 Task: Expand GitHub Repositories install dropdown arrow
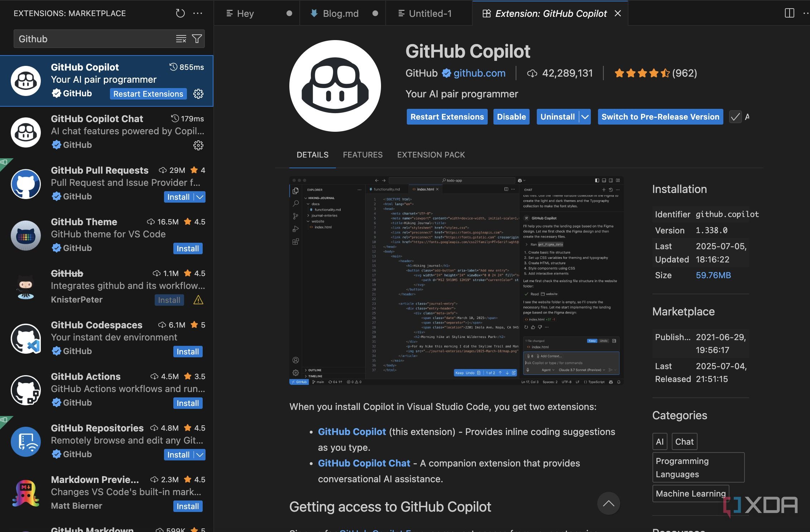tap(200, 455)
